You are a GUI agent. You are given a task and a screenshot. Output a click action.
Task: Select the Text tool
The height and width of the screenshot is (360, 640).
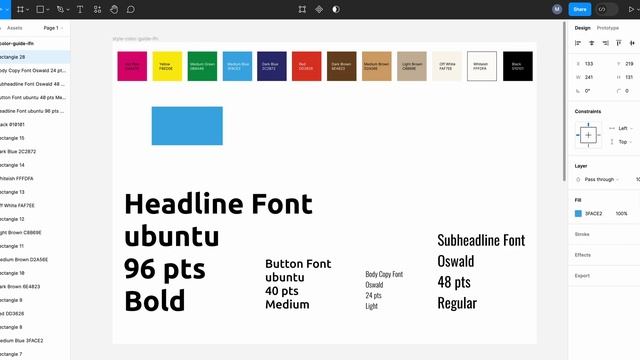80,9
